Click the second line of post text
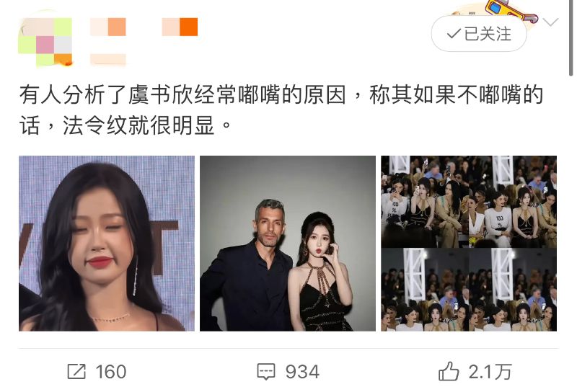Screen dimensions: 577x392 coord(125,125)
